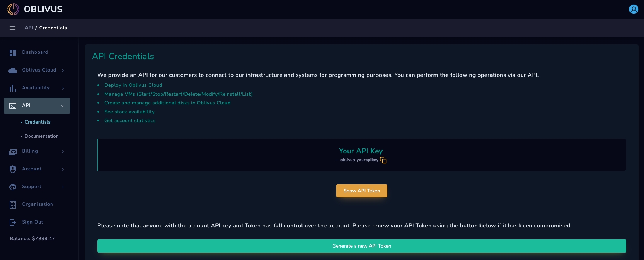Click the Credentials breadcrumb
This screenshot has width=644, height=260.
[53, 28]
